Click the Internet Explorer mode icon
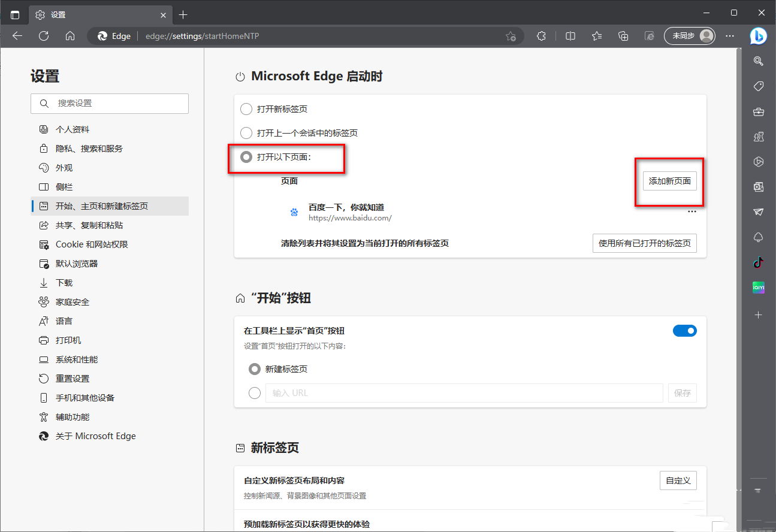The height and width of the screenshot is (532, 776). [650, 36]
